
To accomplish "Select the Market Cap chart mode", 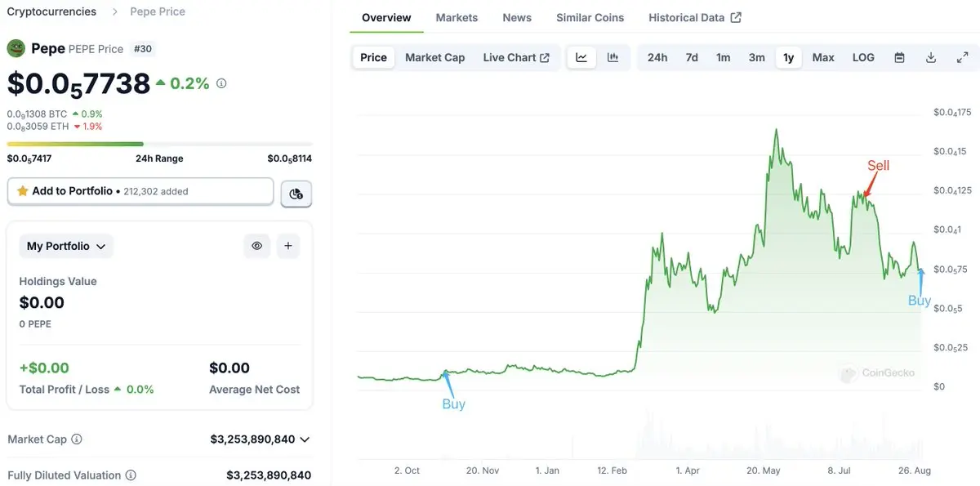I will pos(434,57).
